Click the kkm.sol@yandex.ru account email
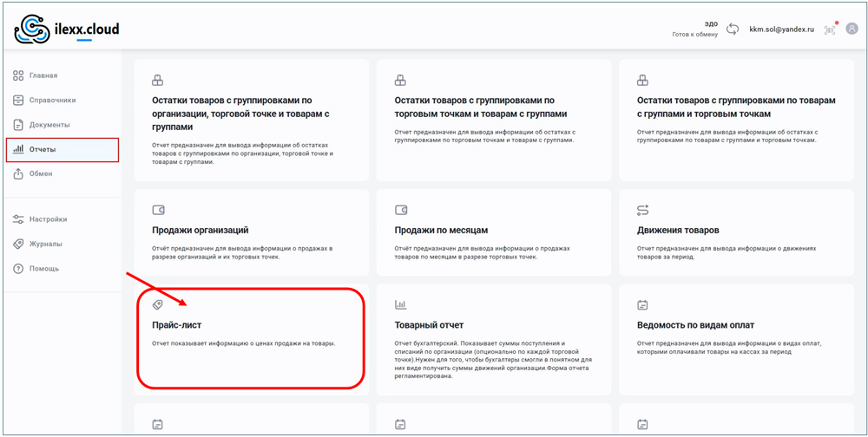Screen dimensions: 868x437 [x=781, y=29]
